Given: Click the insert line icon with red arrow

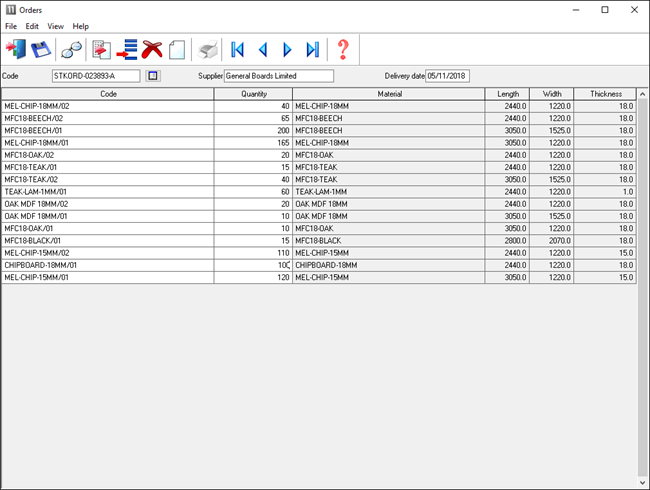Looking at the screenshot, I should point(127,49).
